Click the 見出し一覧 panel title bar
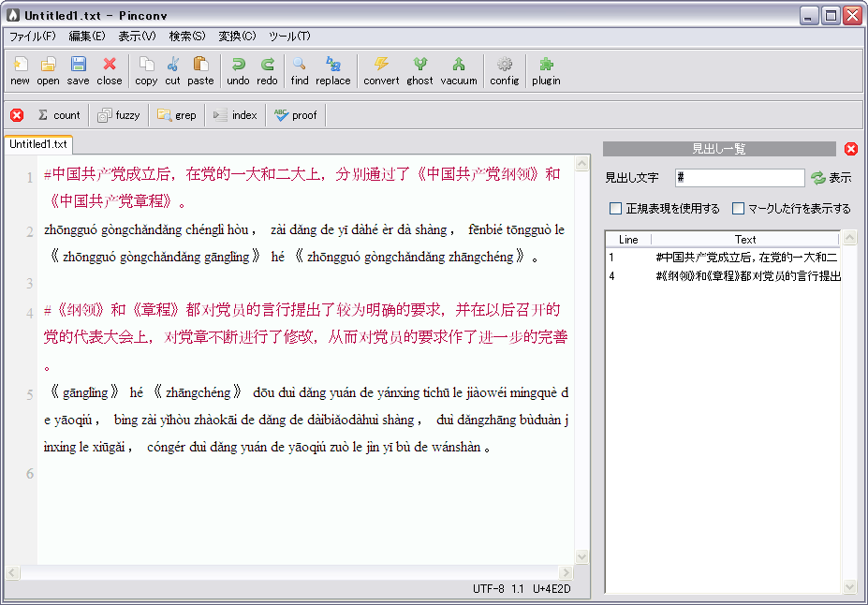 pos(719,149)
